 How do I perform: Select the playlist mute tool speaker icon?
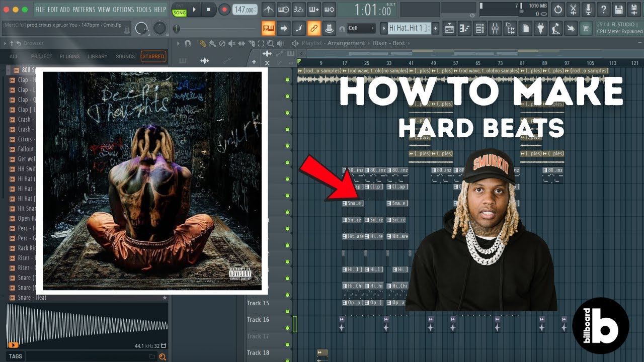click(x=231, y=43)
